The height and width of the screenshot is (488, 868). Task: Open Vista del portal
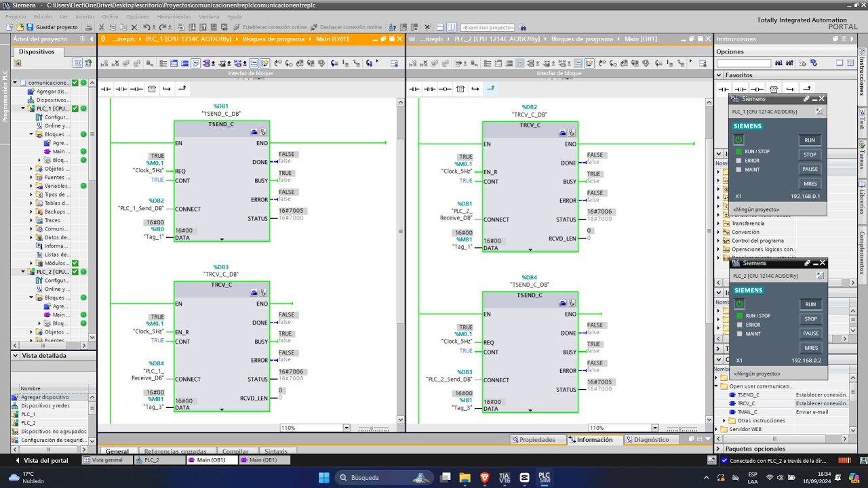tap(41, 460)
